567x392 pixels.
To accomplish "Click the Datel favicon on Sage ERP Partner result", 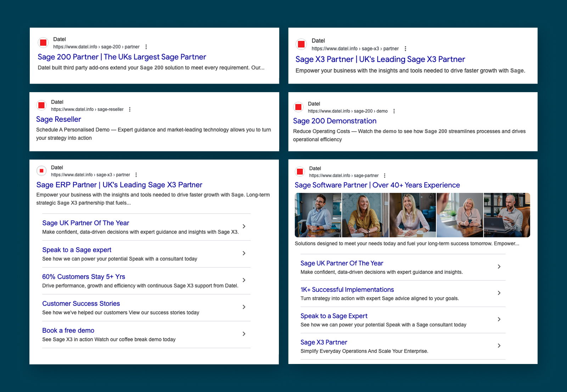I will coord(41,170).
